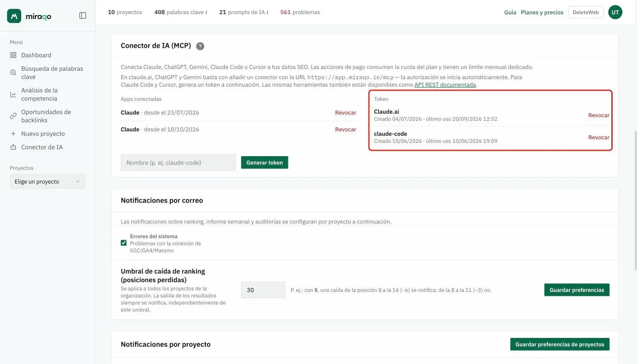Revoke Claude app connected since 23/07/2026
This screenshot has height=364, width=637.
(345, 113)
